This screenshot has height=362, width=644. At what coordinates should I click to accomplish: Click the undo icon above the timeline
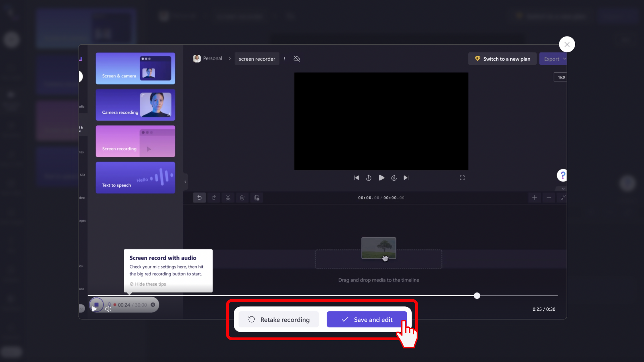[x=200, y=197]
